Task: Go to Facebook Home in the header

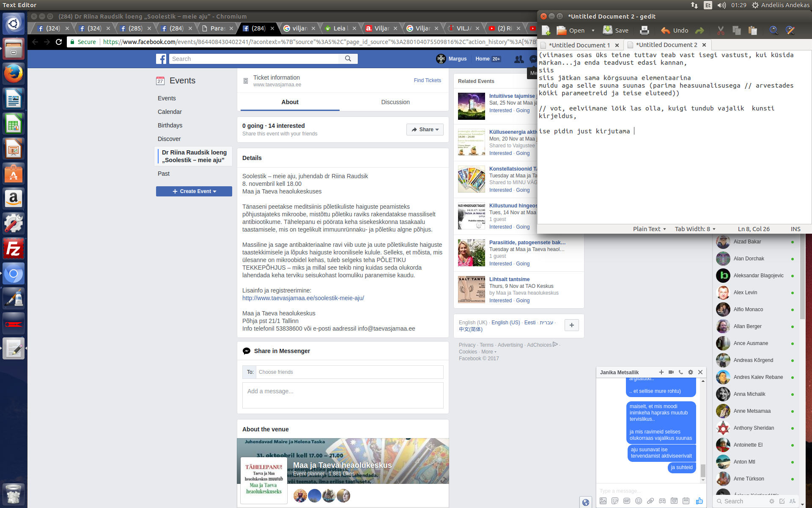Action: pyautogui.click(x=482, y=59)
